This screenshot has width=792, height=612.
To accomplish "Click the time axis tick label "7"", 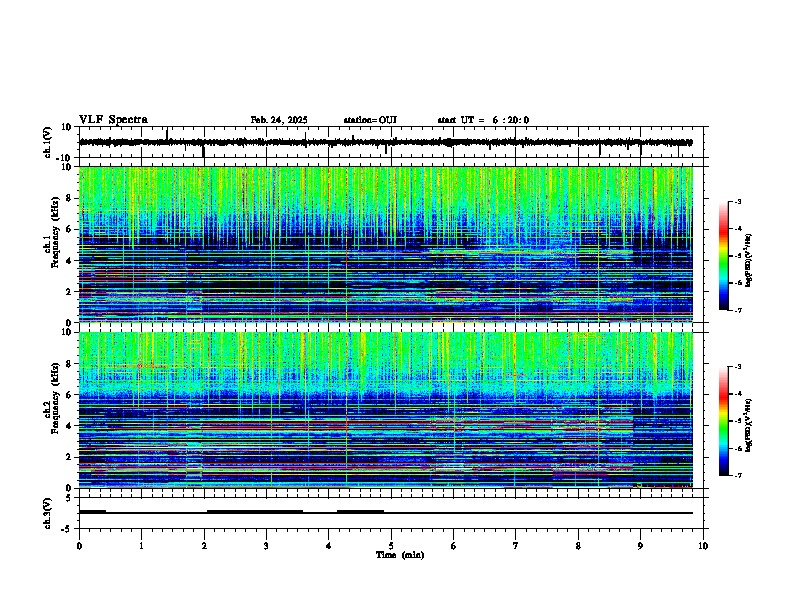I will pyautogui.click(x=516, y=546).
